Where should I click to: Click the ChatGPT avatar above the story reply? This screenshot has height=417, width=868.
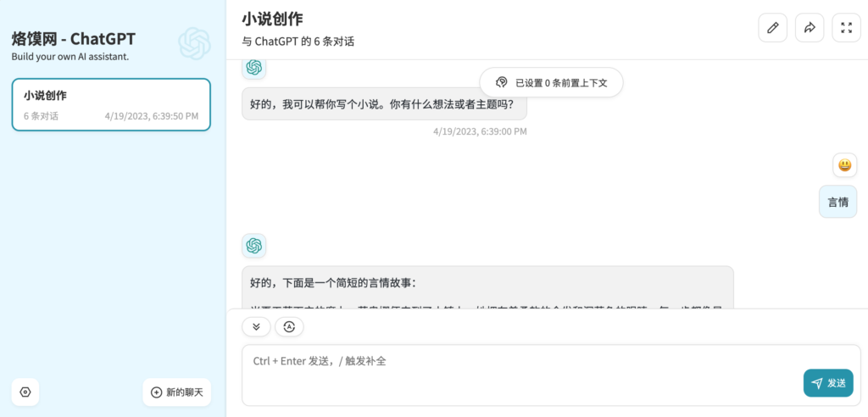coord(253,246)
